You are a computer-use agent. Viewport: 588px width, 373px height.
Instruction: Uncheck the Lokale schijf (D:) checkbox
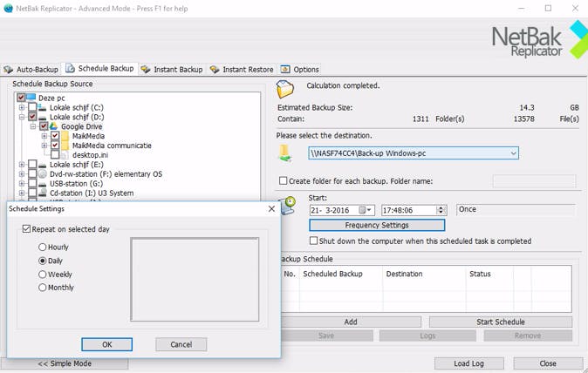point(32,117)
